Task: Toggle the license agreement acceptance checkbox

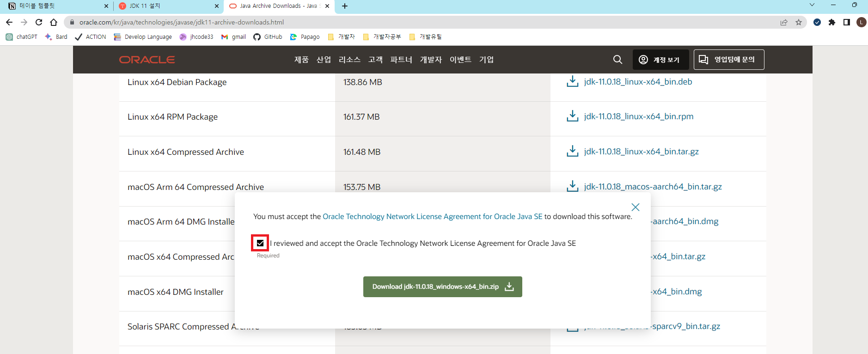Action: click(260, 243)
